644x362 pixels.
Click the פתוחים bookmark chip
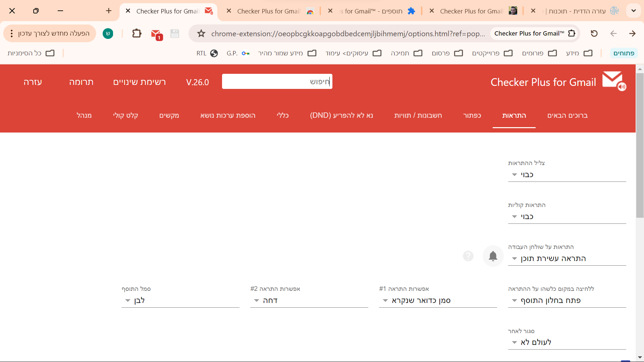pos(624,53)
